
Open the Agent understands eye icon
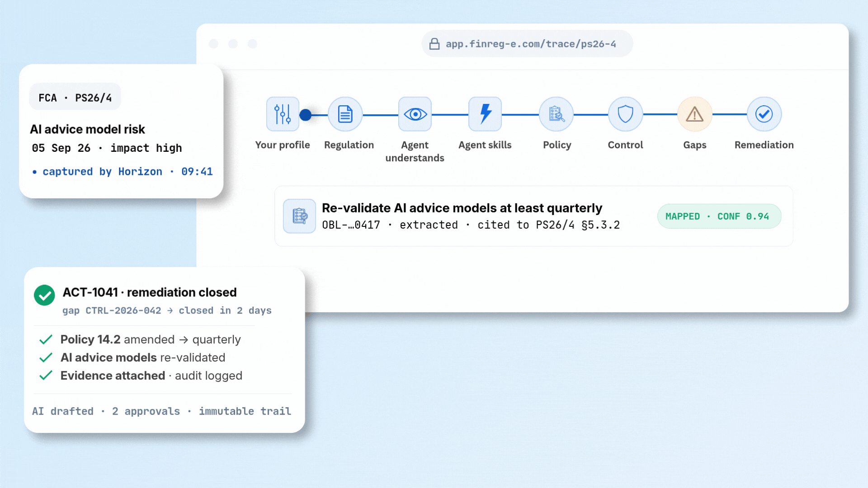[415, 114]
